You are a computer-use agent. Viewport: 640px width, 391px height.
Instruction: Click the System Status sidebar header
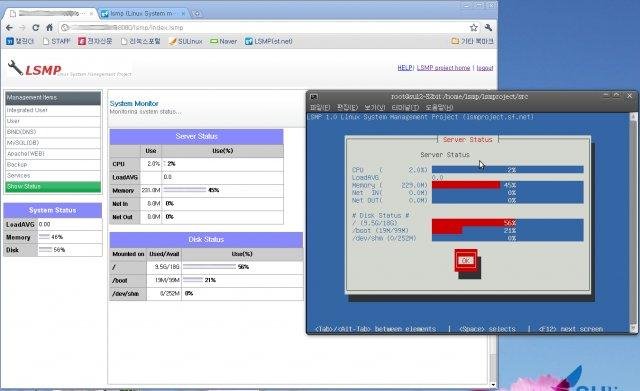click(x=53, y=210)
